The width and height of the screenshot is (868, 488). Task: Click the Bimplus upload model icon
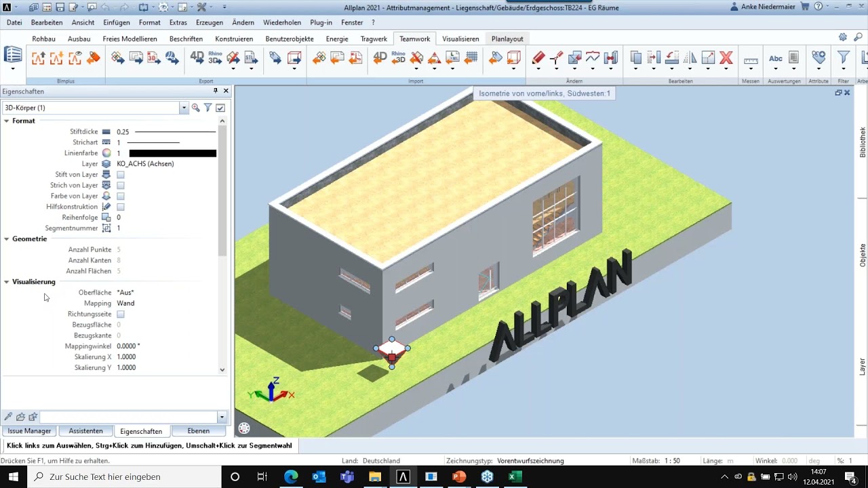pos(38,58)
